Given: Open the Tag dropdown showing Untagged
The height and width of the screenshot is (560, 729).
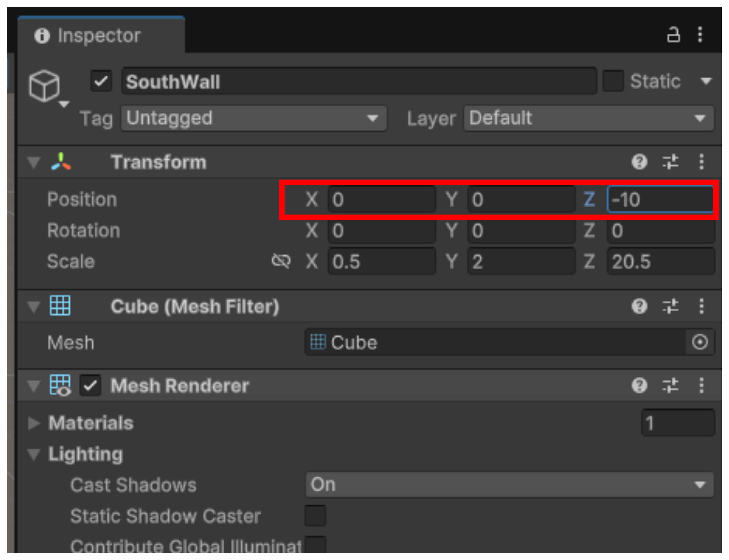Looking at the screenshot, I should [x=254, y=118].
